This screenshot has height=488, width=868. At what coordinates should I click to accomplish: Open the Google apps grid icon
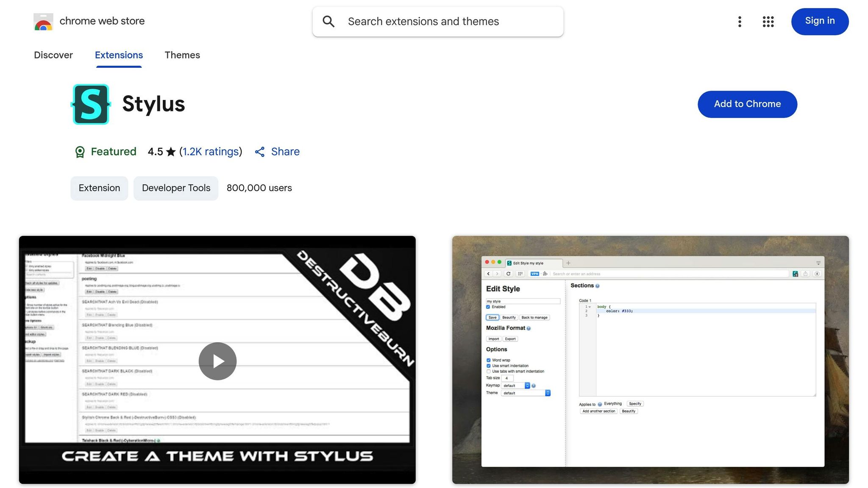(x=768, y=22)
